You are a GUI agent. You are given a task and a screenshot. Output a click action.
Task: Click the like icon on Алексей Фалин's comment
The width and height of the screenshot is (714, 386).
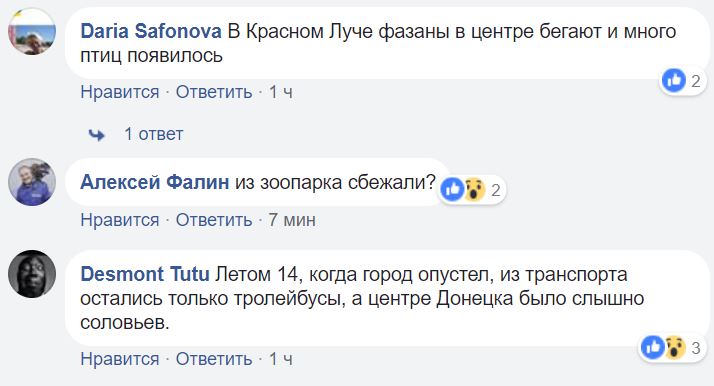coord(452,189)
